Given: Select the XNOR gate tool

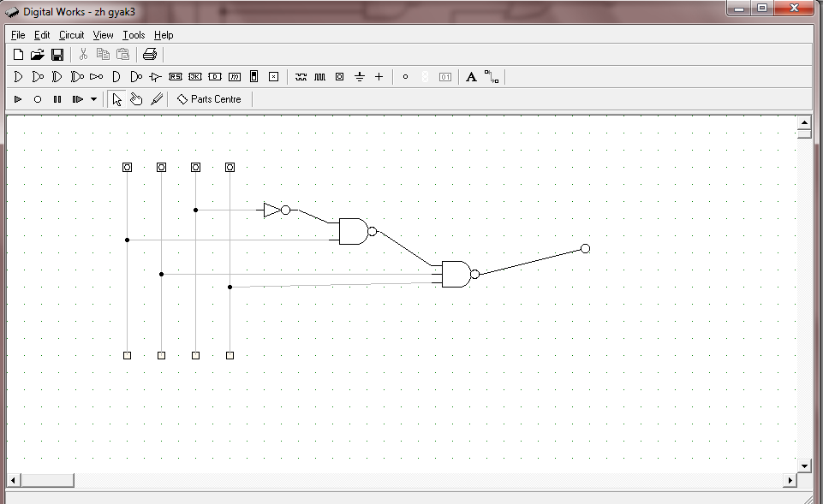Looking at the screenshot, I should (76, 77).
